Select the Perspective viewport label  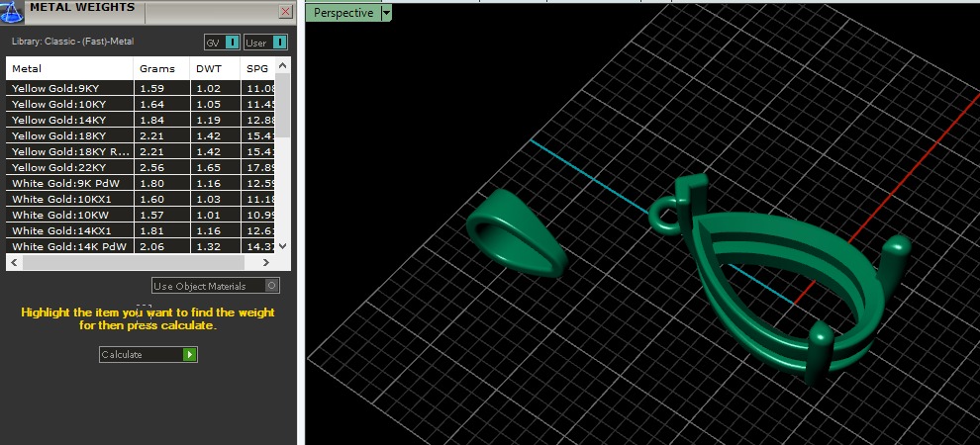(343, 13)
